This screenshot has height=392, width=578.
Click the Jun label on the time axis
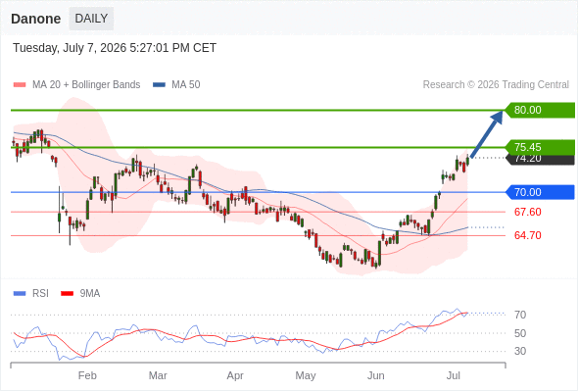click(376, 375)
